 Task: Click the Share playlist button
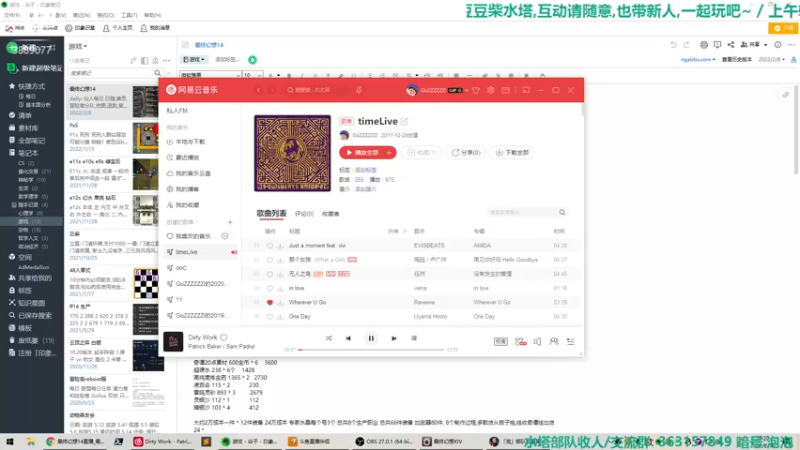tap(466, 153)
